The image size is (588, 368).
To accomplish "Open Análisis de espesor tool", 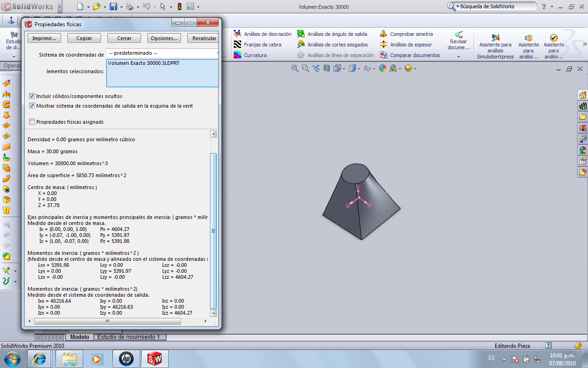I will coord(406,45).
